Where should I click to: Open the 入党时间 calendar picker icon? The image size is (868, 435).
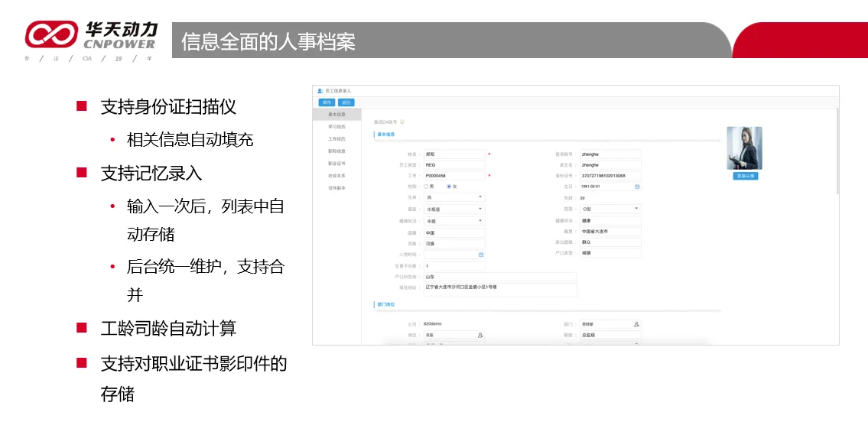point(481,254)
